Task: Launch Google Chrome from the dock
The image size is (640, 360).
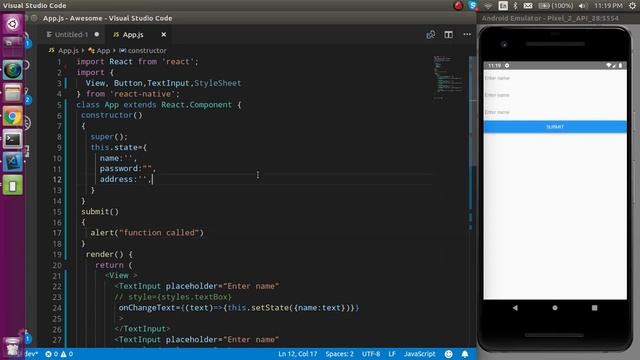Action: (12, 117)
